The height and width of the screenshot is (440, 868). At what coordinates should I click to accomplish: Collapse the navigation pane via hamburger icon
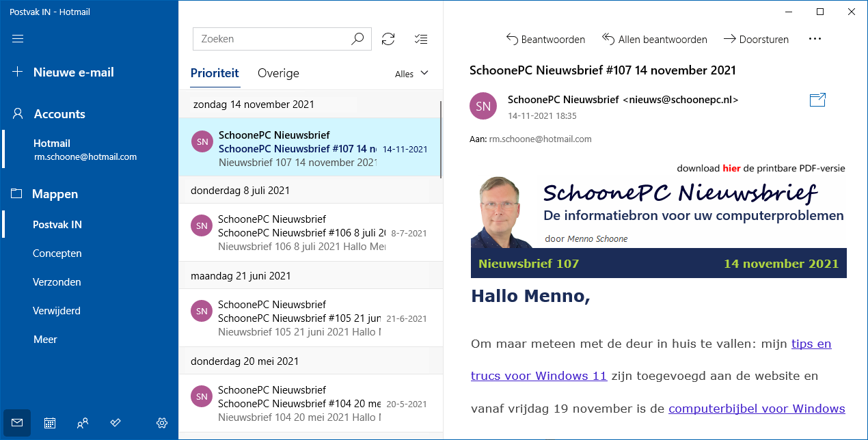[x=18, y=38]
